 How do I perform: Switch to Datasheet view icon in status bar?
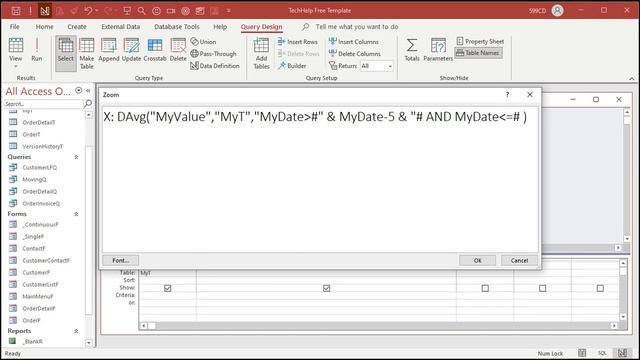[x=582, y=353]
